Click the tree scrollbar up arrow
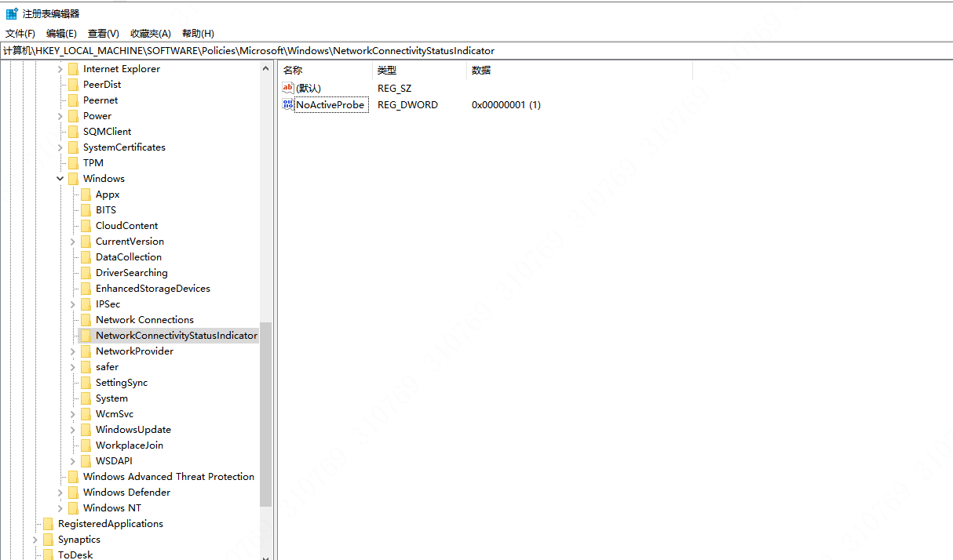The height and width of the screenshot is (560, 953). pyautogui.click(x=265, y=68)
